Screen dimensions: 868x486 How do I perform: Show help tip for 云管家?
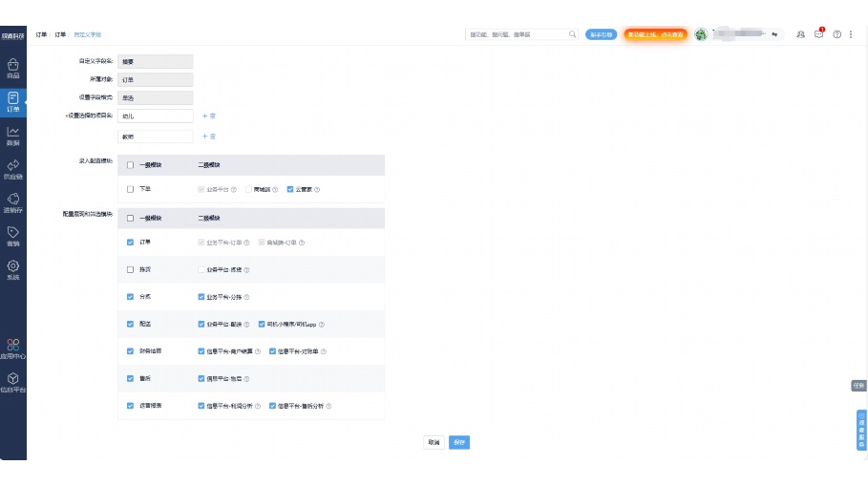pyautogui.click(x=317, y=189)
